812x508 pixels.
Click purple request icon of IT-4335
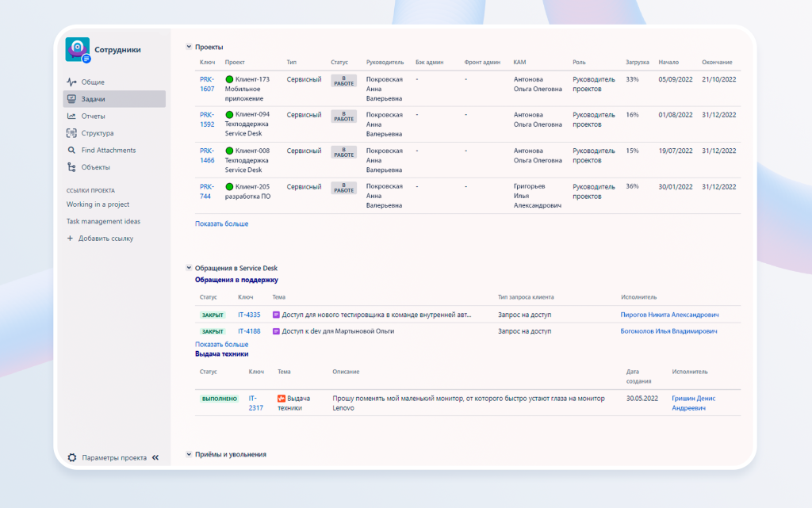point(276,315)
